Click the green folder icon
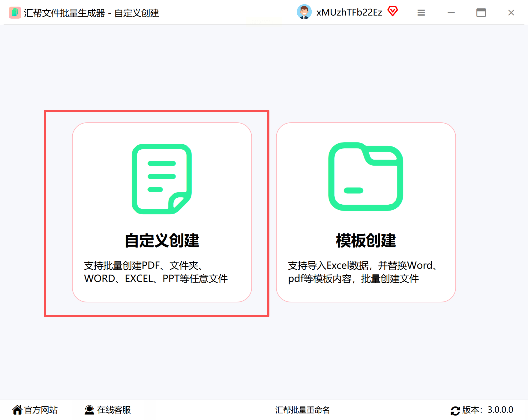 366,176
